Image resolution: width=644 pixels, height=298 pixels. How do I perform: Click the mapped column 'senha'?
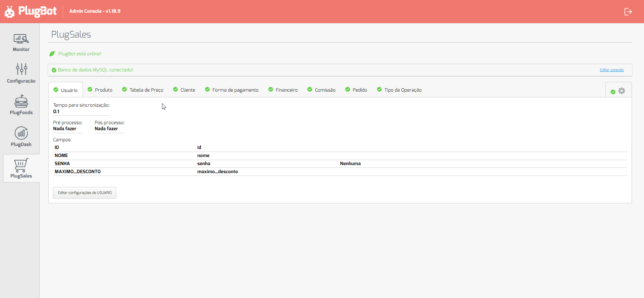pos(204,163)
